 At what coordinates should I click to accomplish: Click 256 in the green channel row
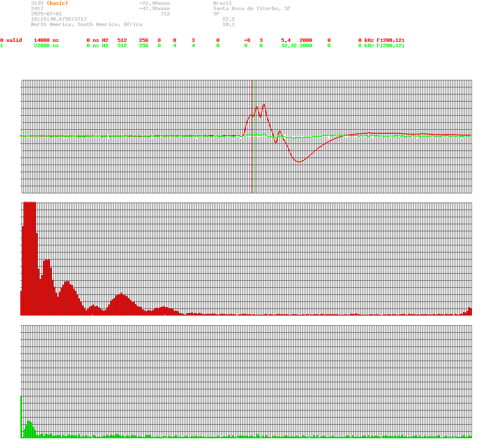point(144,45)
